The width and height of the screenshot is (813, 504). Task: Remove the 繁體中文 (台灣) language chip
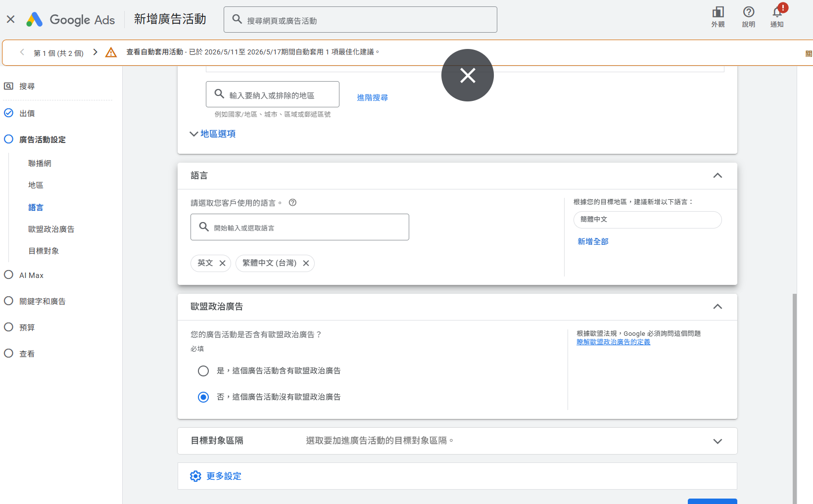point(306,263)
